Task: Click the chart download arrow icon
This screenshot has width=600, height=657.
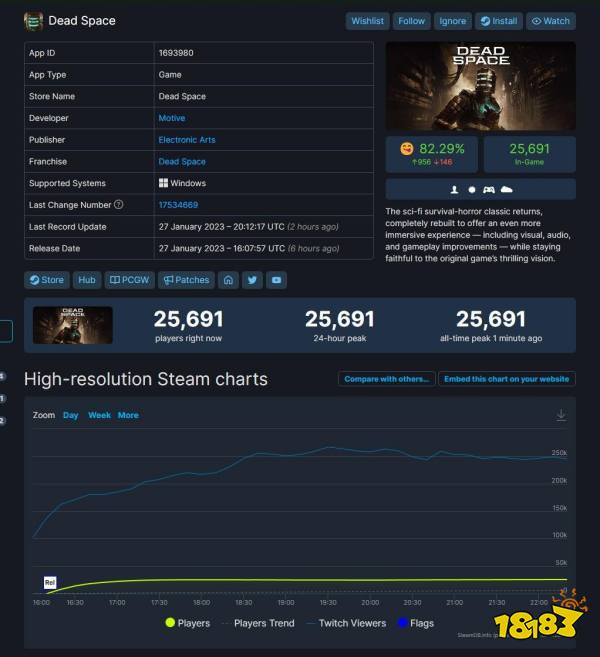Action: click(x=561, y=415)
